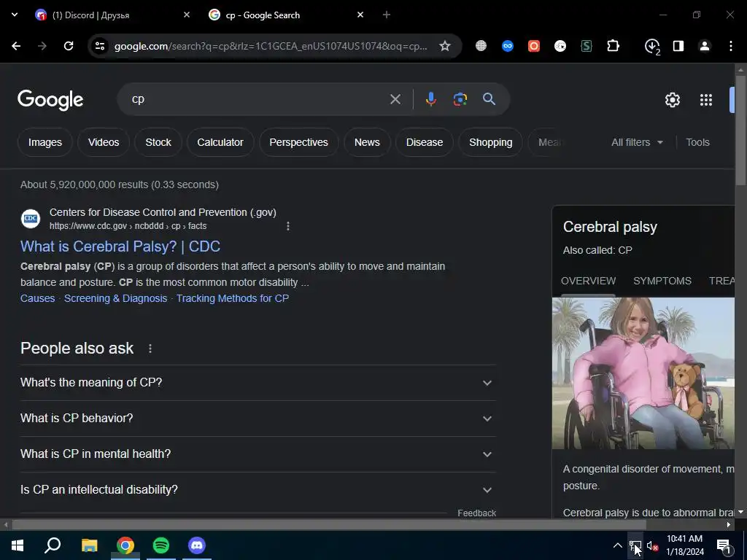This screenshot has width=747, height=560.
Task: Click the address bar URL
Action: pyautogui.click(x=271, y=46)
